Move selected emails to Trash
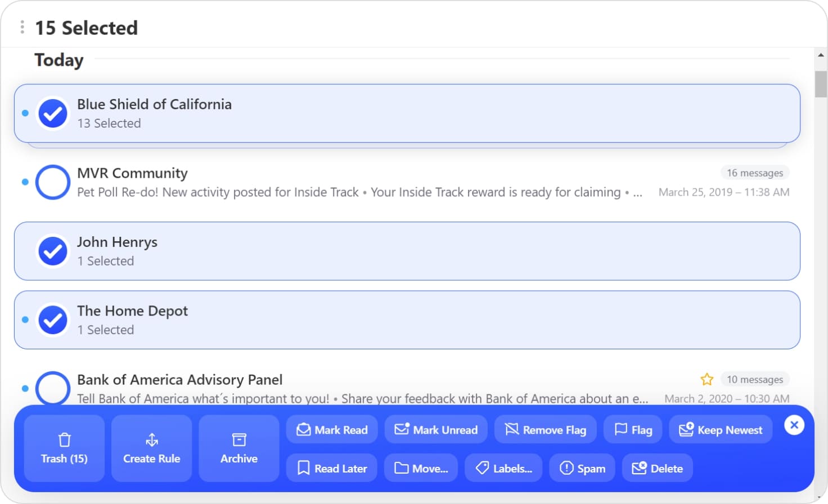 64,448
